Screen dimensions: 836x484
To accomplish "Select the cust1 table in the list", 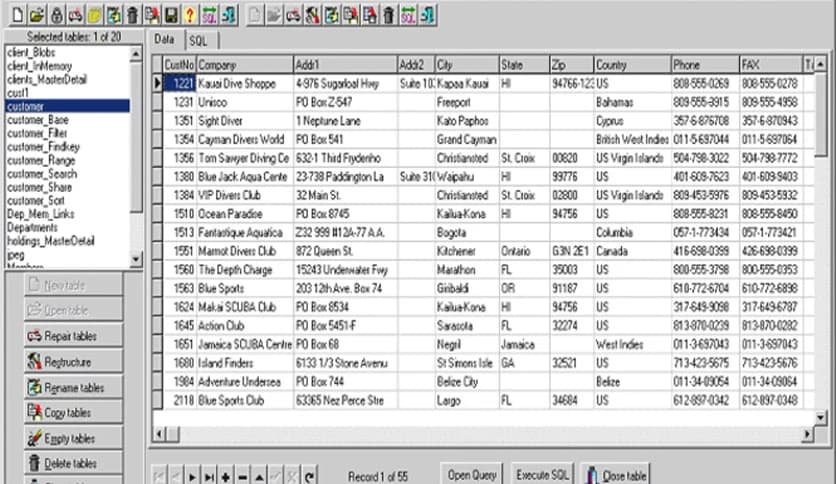I will point(68,93).
